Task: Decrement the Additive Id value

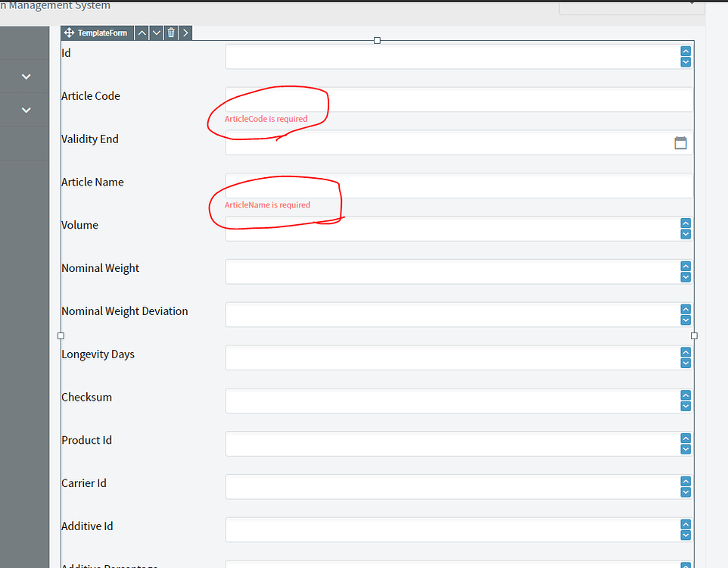Action: coord(686,535)
